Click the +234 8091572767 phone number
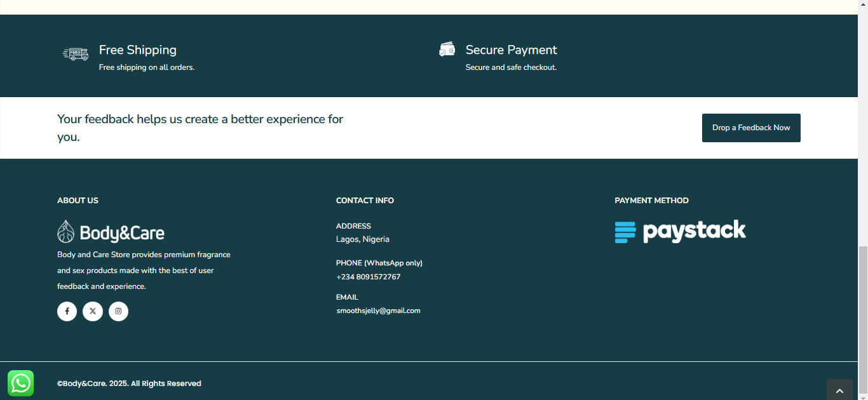Viewport: 868px width, 400px height. pos(368,277)
